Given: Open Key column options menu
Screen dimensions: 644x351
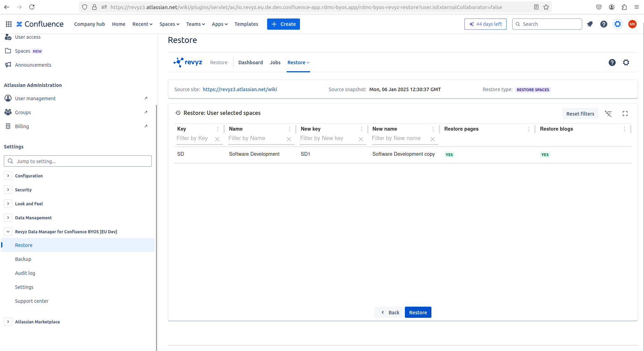Looking at the screenshot, I should (218, 129).
